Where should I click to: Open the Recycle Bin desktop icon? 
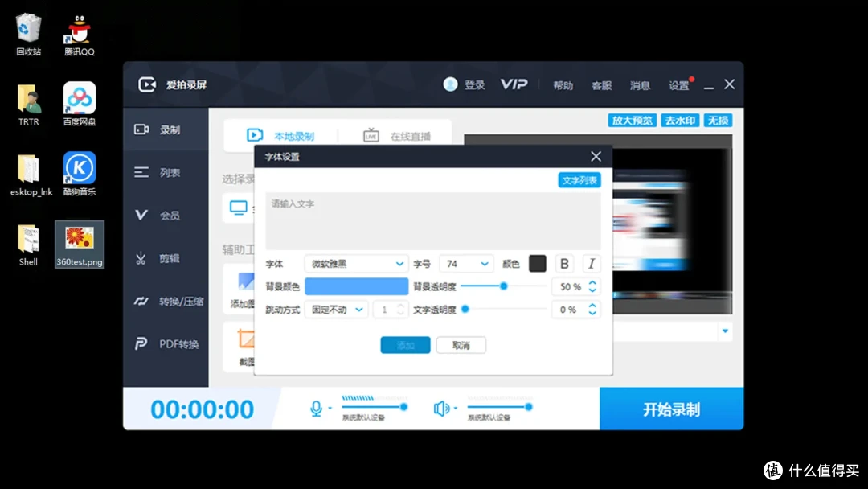28,35
